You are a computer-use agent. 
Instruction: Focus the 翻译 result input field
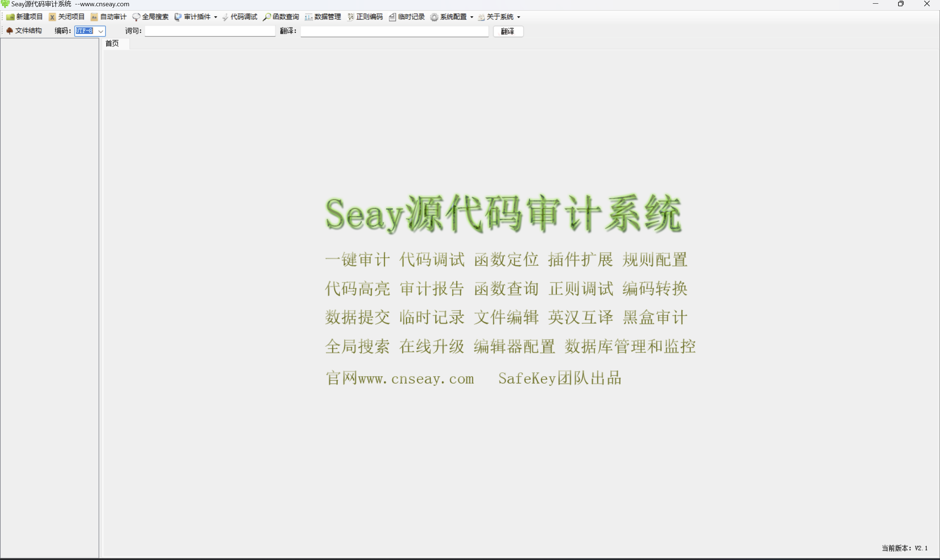coord(394,31)
